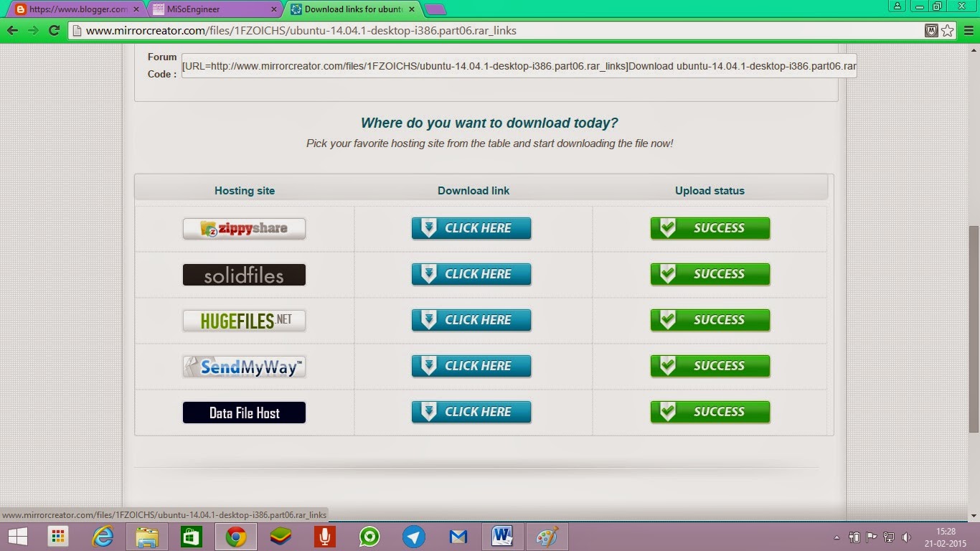Click the HugeFiles.net hosting logo
980x551 pixels.
coord(244,321)
